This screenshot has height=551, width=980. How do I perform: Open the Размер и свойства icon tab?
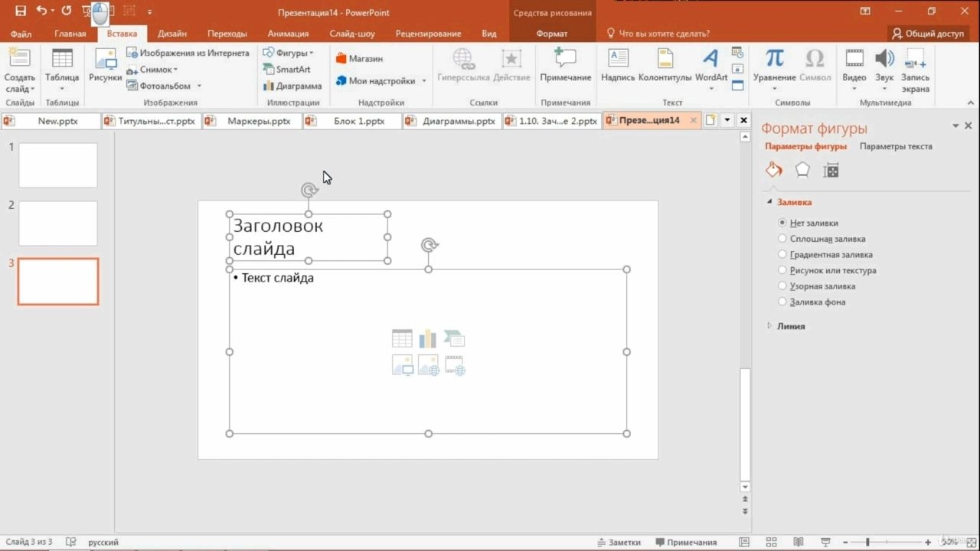click(831, 171)
